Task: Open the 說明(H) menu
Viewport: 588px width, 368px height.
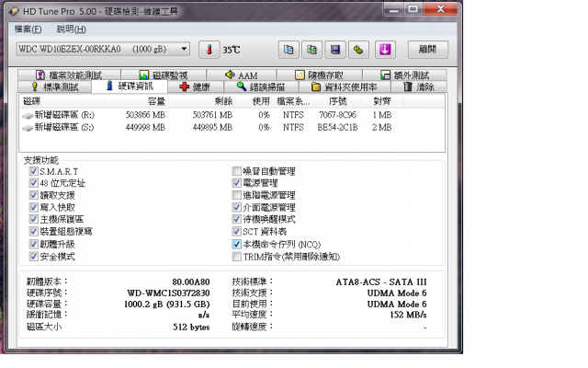Action: point(72,29)
